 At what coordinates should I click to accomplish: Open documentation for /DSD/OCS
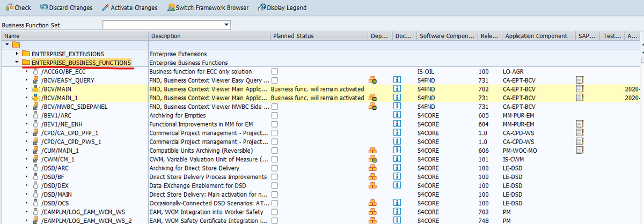coord(398,203)
